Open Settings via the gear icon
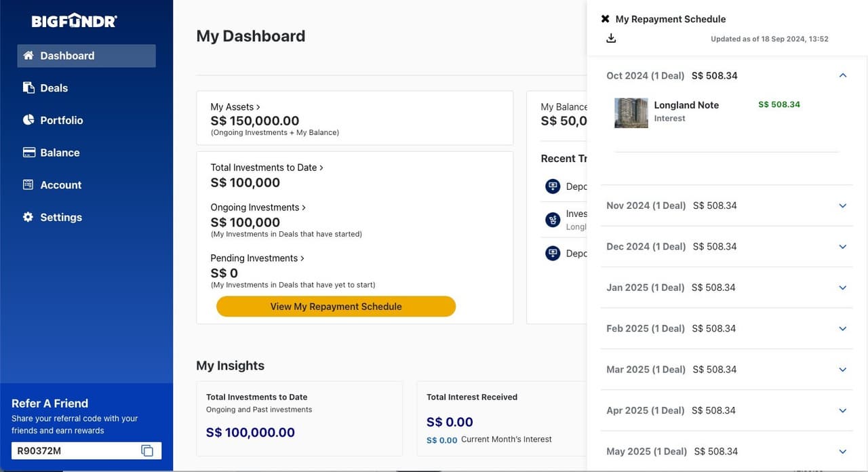868x472 pixels. coord(28,216)
